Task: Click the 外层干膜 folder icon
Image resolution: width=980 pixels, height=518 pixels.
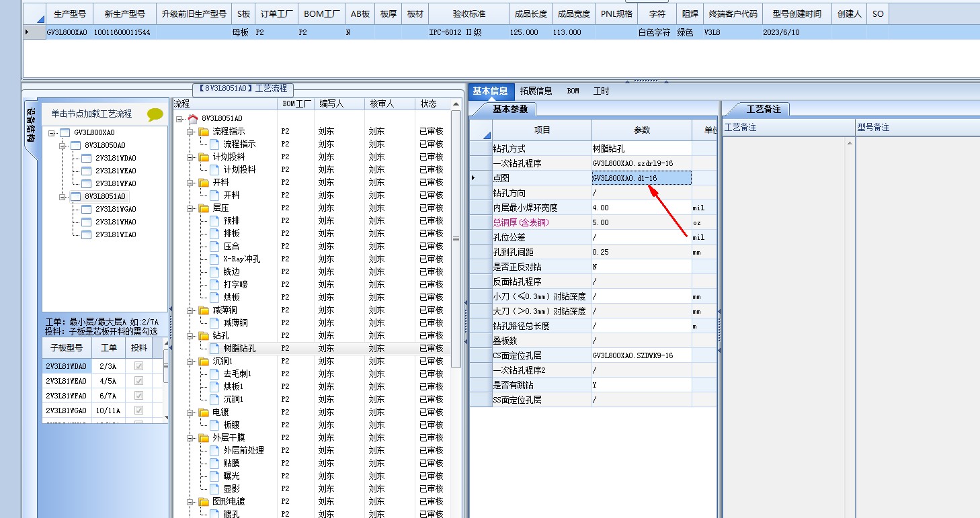Action: (204, 438)
